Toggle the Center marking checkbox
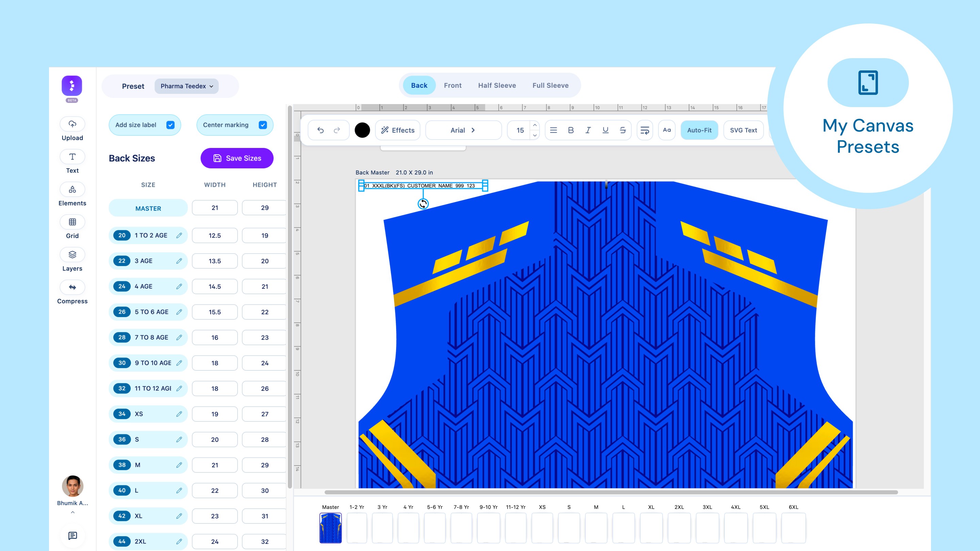 [x=262, y=125]
